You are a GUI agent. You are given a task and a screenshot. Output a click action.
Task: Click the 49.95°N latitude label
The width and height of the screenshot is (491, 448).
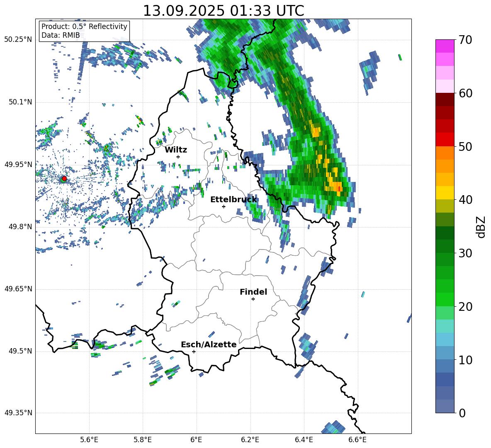(18, 164)
